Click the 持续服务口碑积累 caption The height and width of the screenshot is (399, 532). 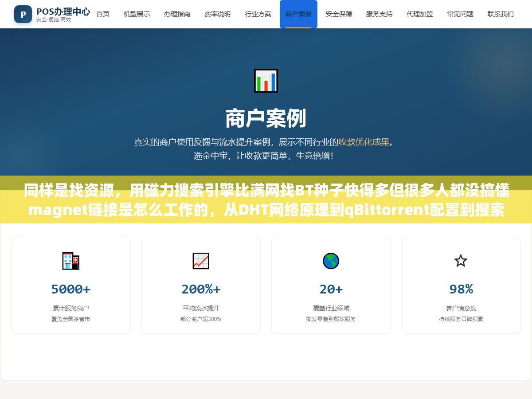[x=461, y=319]
